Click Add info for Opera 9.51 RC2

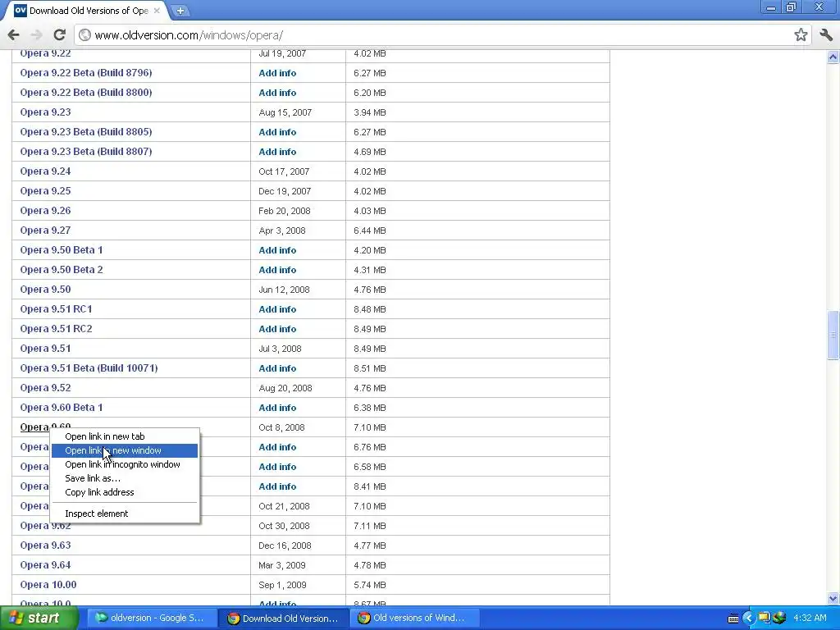[x=277, y=329]
